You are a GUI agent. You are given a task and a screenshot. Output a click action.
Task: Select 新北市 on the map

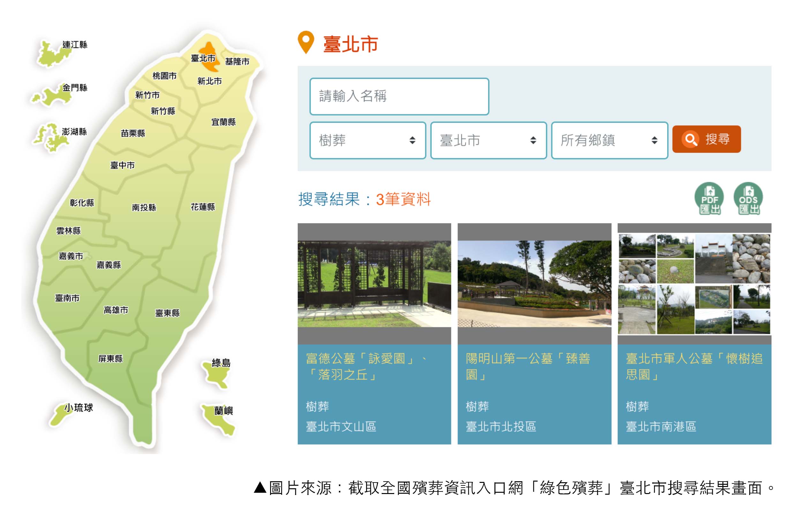point(209,81)
